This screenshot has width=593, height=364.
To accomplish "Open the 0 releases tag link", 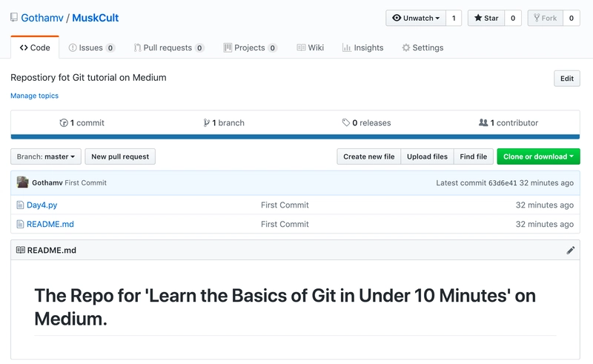I will tap(366, 123).
